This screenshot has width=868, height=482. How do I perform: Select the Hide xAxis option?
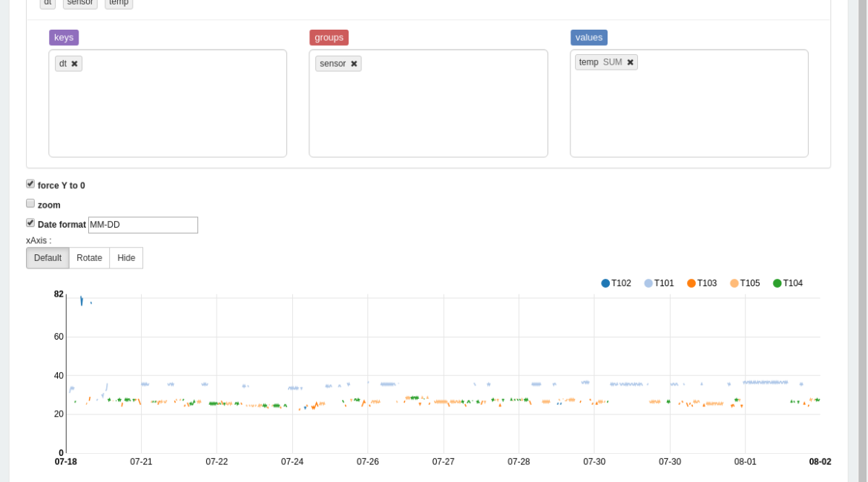click(x=126, y=258)
